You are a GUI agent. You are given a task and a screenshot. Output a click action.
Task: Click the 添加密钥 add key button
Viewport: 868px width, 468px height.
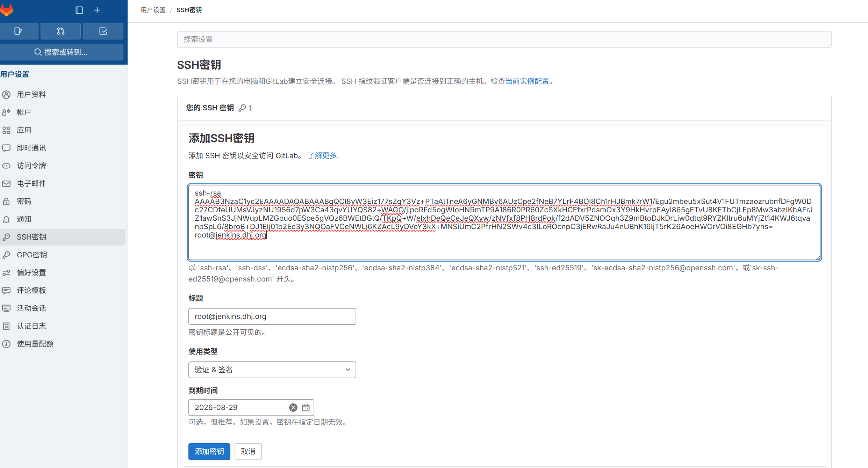209,452
